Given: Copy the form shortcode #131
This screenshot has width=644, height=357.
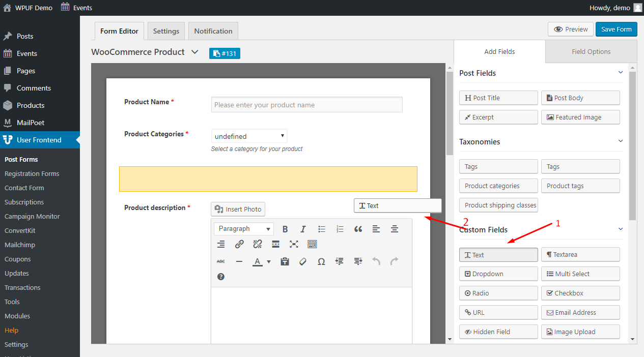Looking at the screenshot, I should click(225, 53).
